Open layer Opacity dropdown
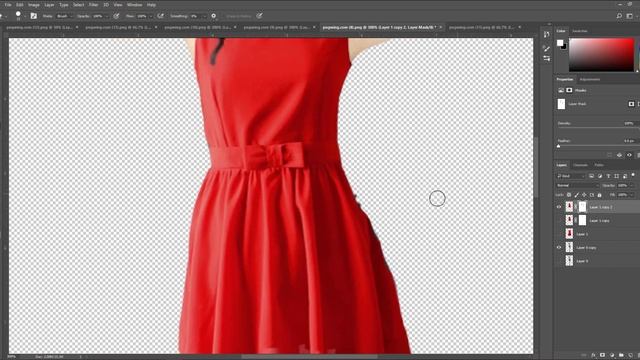Viewport: 640px width, 360px height. click(x=625, y=185)
